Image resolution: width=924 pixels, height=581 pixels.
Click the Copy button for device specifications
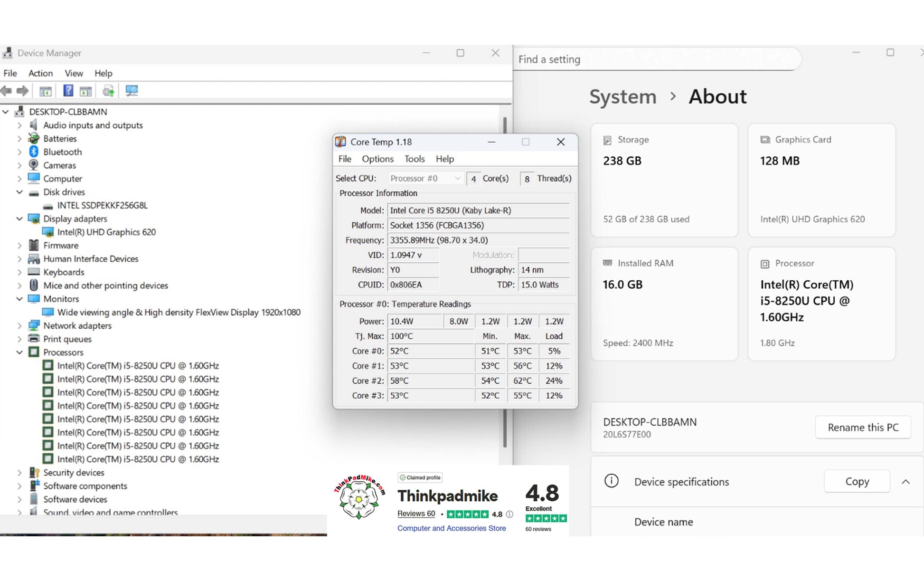coord(857,481)
